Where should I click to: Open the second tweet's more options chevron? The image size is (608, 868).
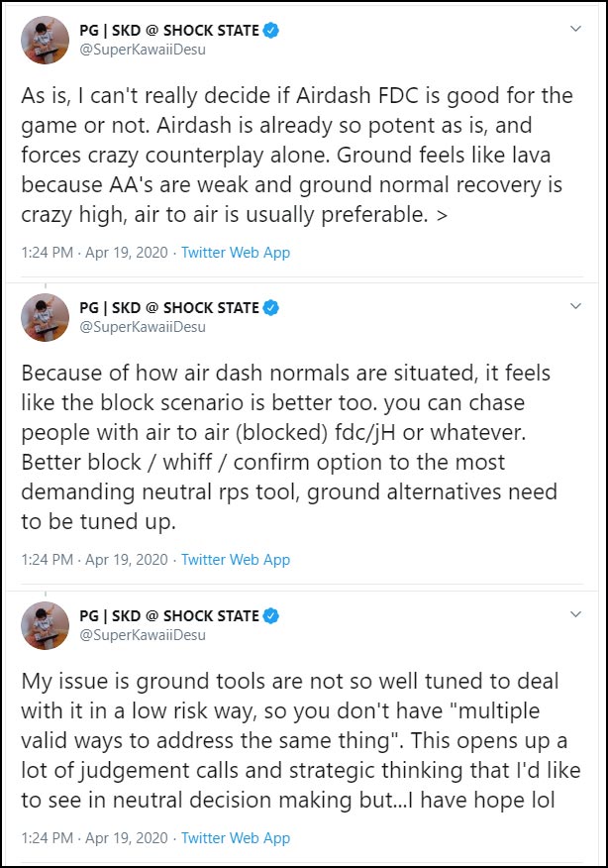coord(576,307)
